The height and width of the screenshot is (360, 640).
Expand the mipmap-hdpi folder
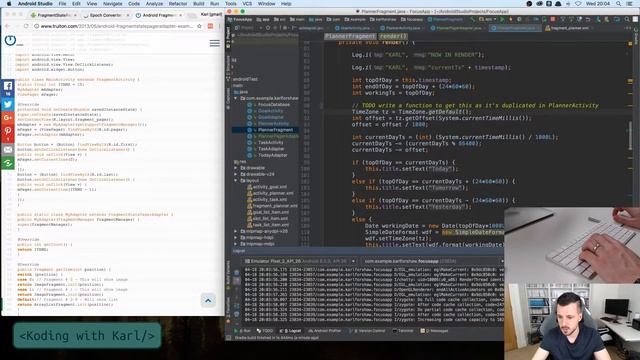pyautogui.click(x=236, y=238)
